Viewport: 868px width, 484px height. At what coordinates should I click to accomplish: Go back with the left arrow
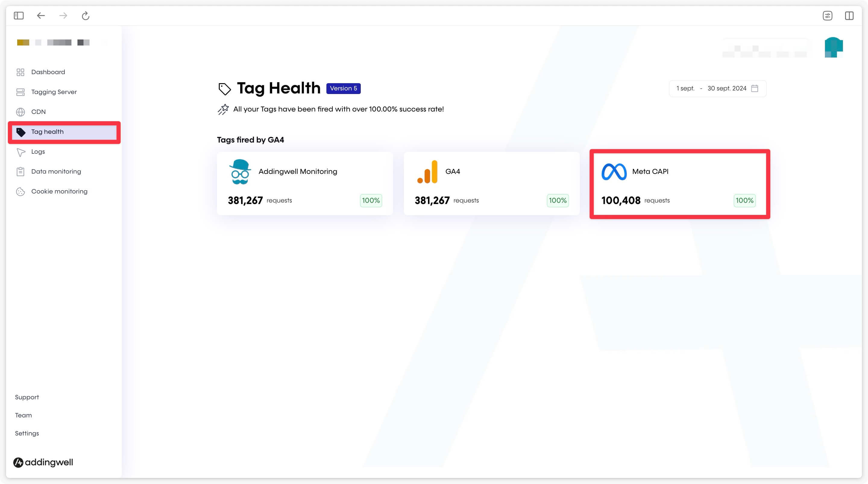(41, 15)
